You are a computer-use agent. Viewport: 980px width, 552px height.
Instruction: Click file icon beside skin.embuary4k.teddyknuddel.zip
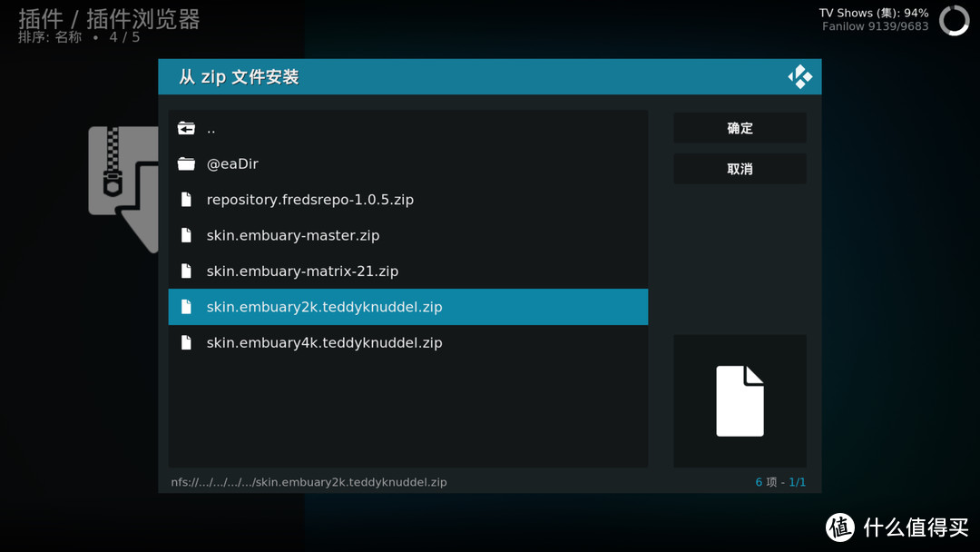coord(186,342)
